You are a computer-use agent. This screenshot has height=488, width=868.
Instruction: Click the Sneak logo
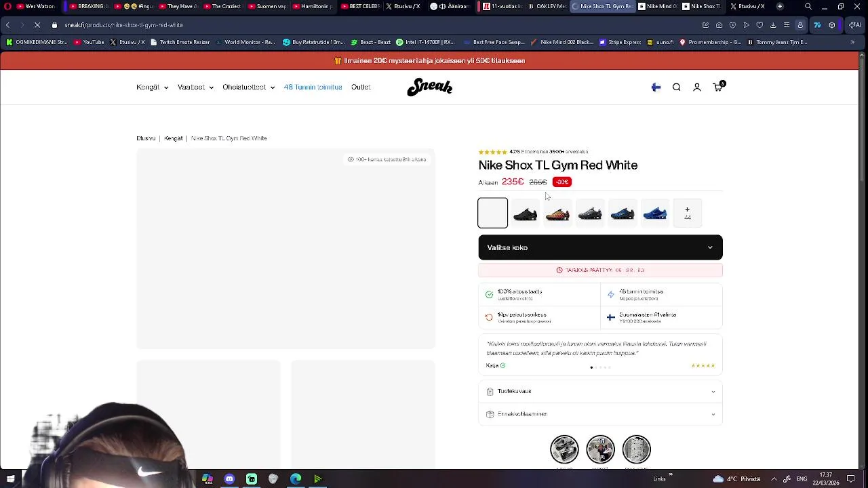(x=429, y=87)
